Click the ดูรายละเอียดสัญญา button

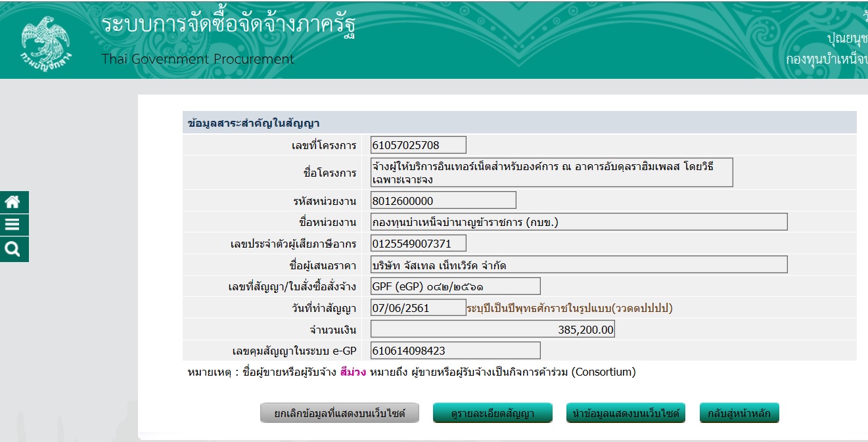(x=492, y=414)
